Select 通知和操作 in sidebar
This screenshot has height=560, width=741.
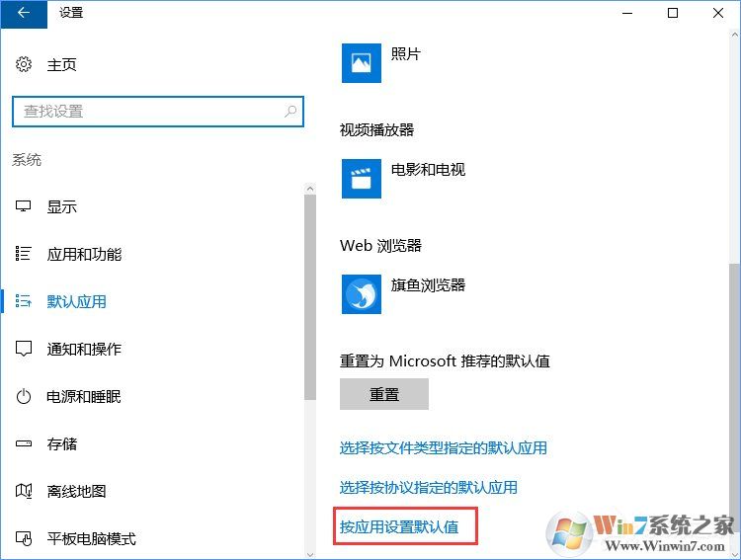[x=84, y=349]
